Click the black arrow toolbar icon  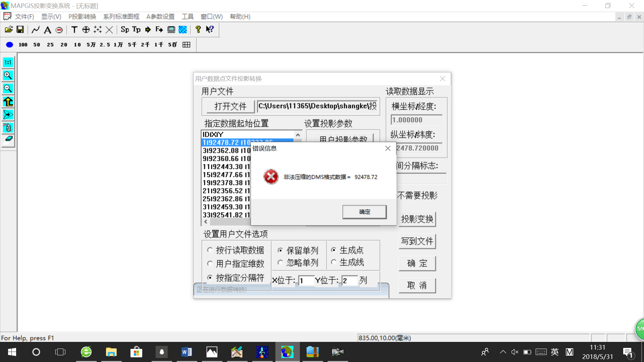[x=148, y=29]
